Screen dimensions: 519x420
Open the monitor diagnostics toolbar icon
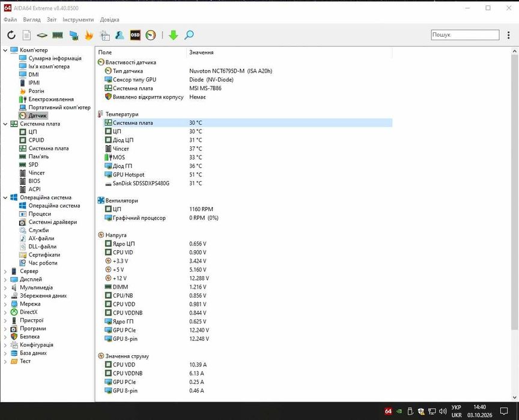pos(105,35)
